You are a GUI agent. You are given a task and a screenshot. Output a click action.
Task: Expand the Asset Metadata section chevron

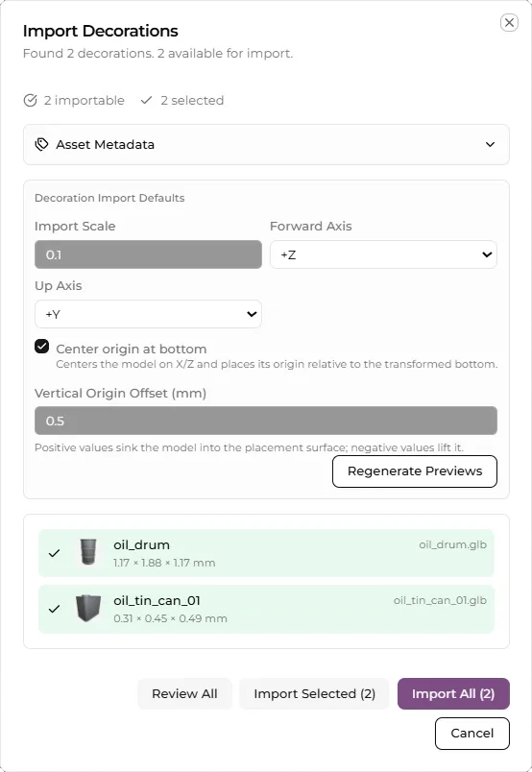pyautogui.click(x=490, y=144)
